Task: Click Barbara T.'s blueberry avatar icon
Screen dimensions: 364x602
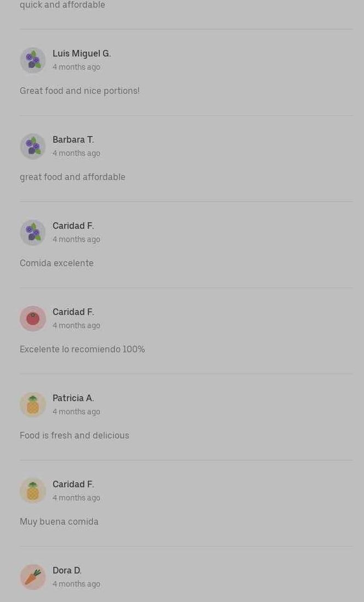Action: point(33,147)
